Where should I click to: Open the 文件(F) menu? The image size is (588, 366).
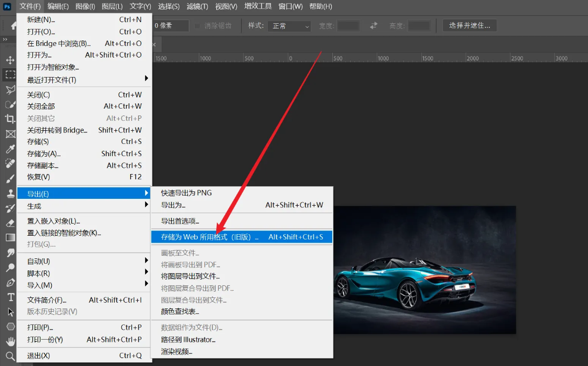(x=30, y=6)
